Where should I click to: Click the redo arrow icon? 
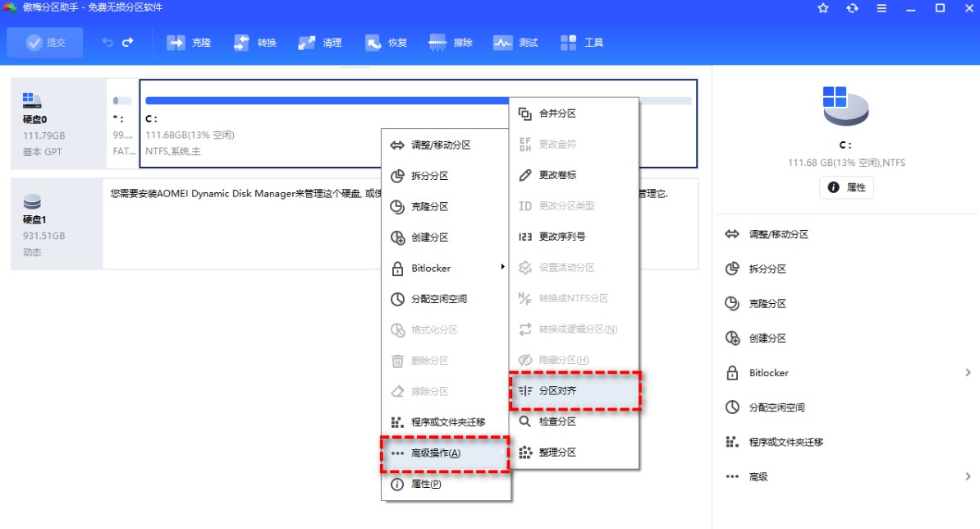(x=127, y=42)
